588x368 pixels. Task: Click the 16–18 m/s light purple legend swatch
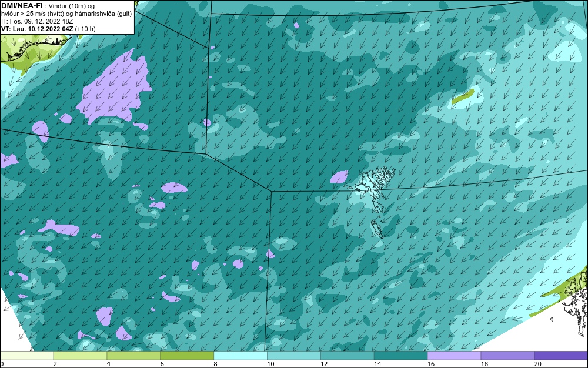click(x=454, y=356)
